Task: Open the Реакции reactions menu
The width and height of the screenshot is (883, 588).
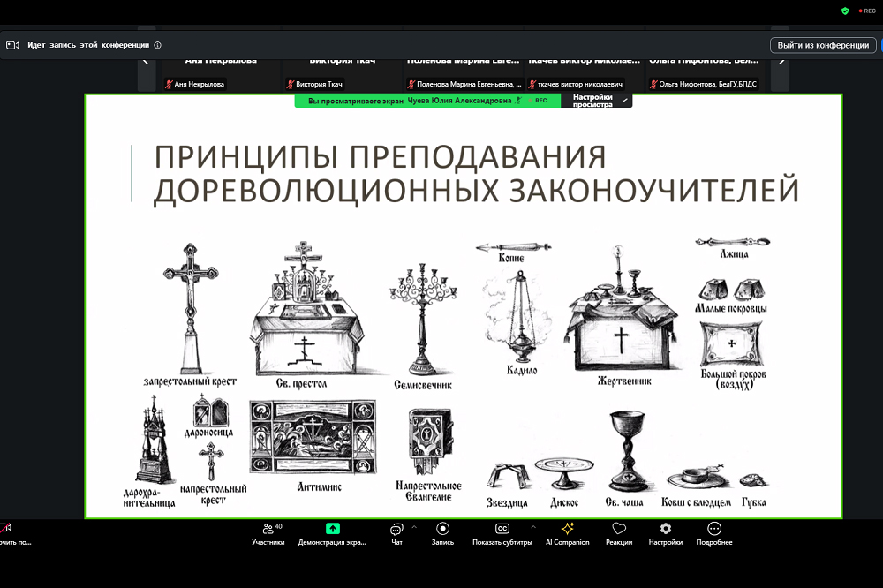Action: pos(619,530)
